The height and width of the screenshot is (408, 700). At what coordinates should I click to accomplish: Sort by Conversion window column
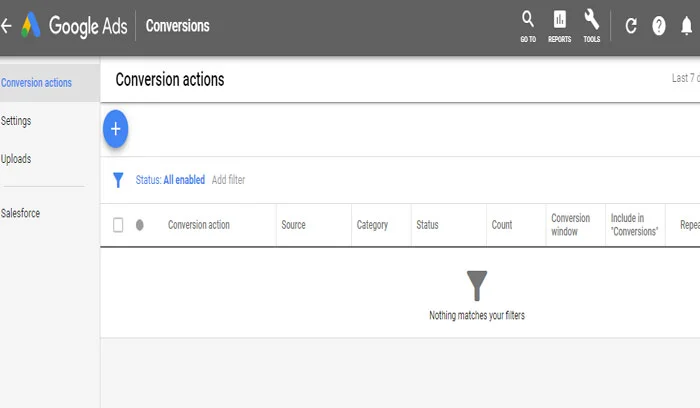(x=571, y=225)
